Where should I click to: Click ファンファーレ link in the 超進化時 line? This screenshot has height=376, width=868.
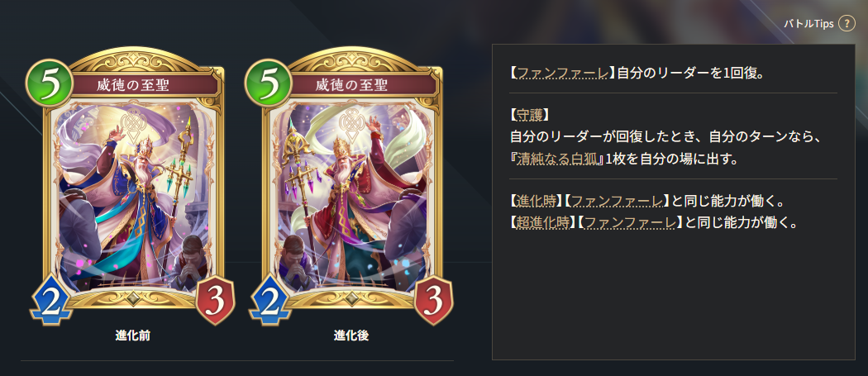(x=630, y=222)
